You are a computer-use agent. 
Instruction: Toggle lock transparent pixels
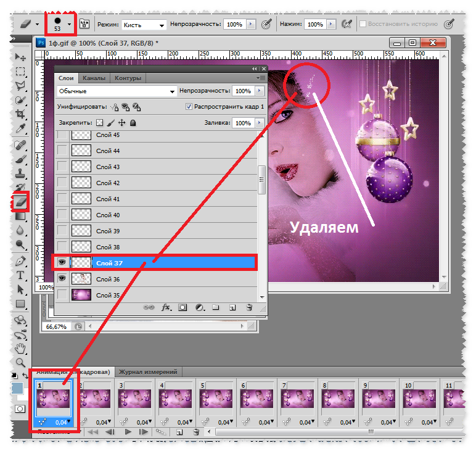(99, 123)
